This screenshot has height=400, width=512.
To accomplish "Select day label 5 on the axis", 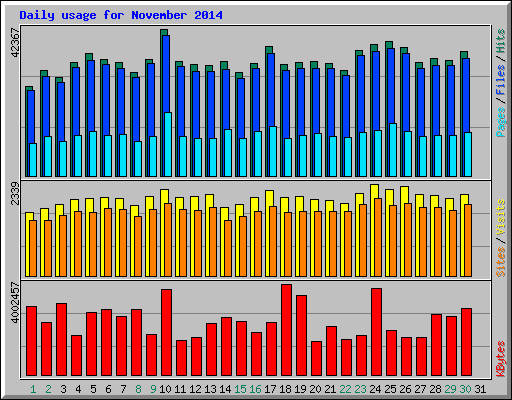I will pos(93,389).
